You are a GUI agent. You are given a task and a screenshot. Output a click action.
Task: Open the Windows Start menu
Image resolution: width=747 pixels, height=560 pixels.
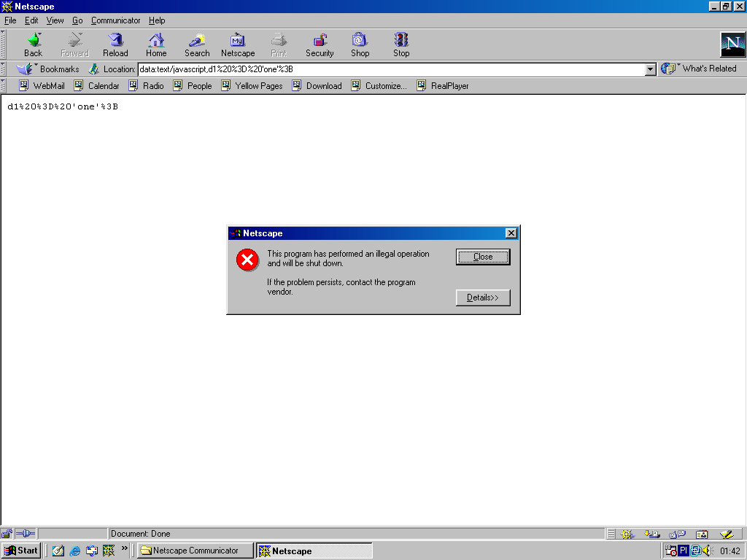coord(21,551)
